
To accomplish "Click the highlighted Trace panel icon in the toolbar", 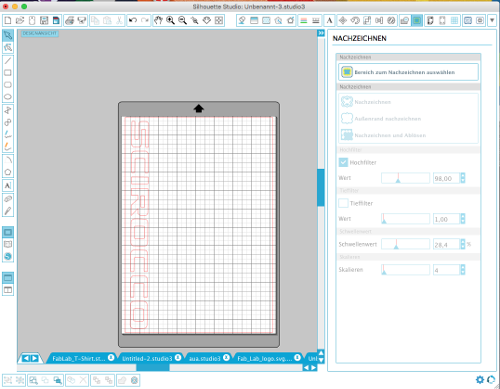I will (x=417, y=21).
